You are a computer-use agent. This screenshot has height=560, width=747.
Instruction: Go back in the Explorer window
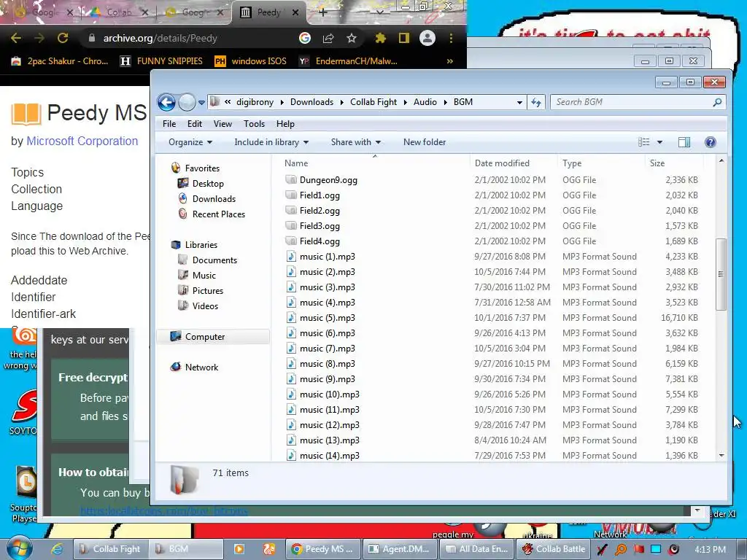point(166,102)
